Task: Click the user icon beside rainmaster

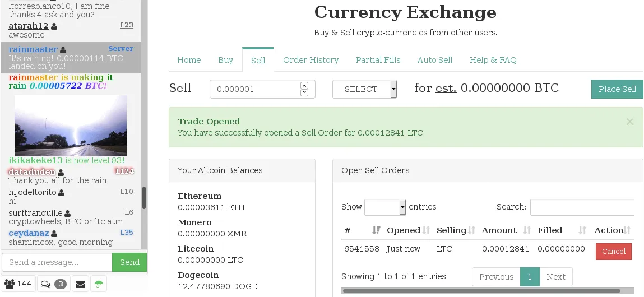Action: [x=63, y=50]
